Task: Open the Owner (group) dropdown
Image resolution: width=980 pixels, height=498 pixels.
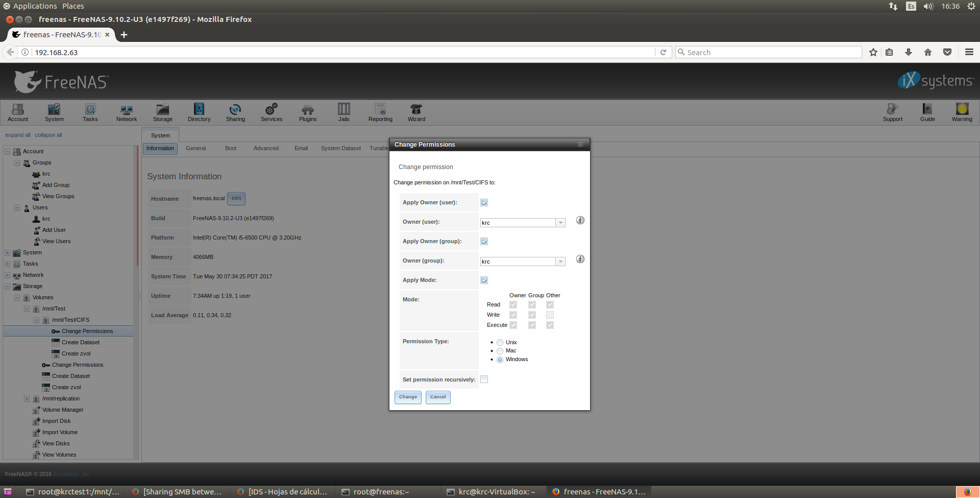Action: pos(560,262)
